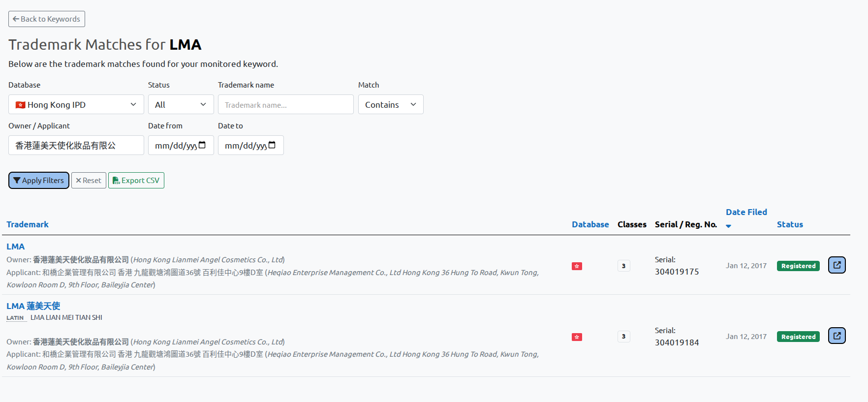Open calendar picker icon in Date from

pos(202,145)
